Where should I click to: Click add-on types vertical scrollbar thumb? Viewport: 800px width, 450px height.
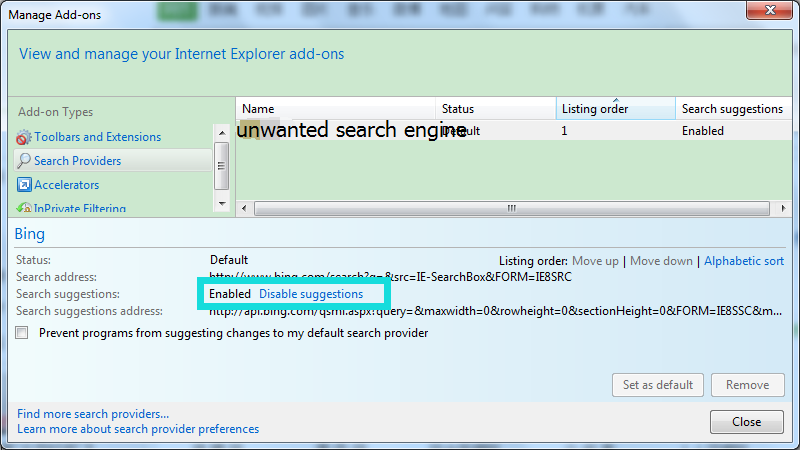click(221, 166)
